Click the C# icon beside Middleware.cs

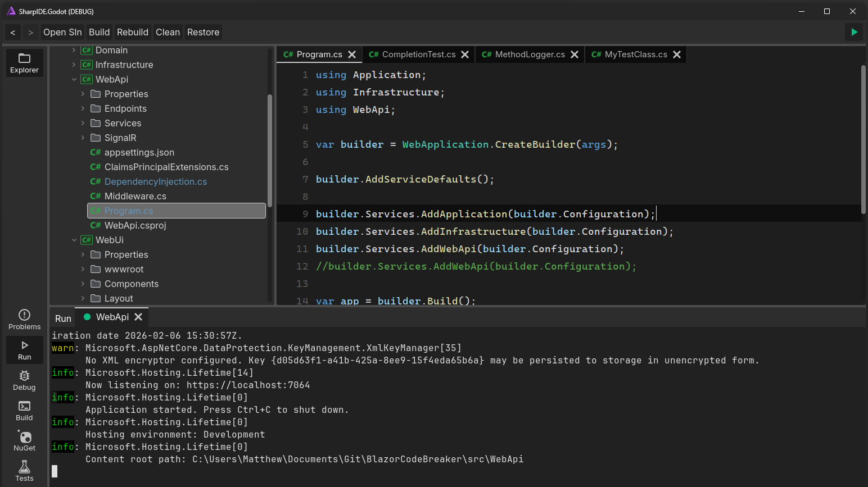(x=96, y=196)
